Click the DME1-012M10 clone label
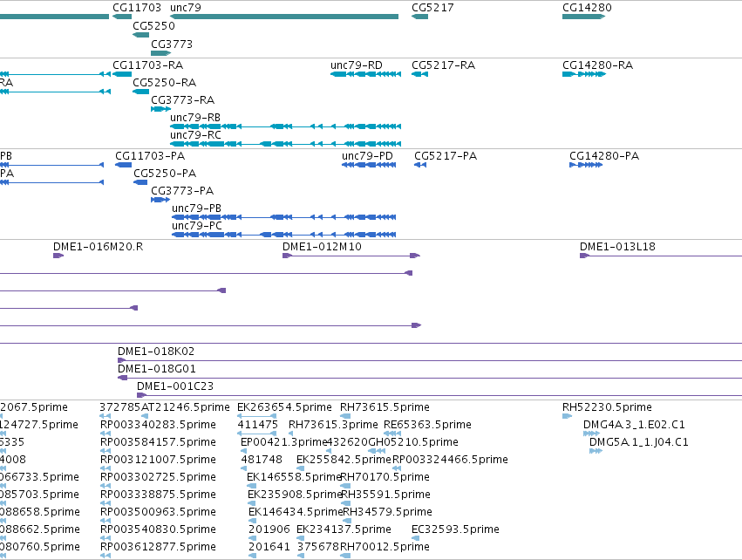Image resolution: width=742 pixels, height=560 pixels. pyautogui.click(x=322, y=247)
